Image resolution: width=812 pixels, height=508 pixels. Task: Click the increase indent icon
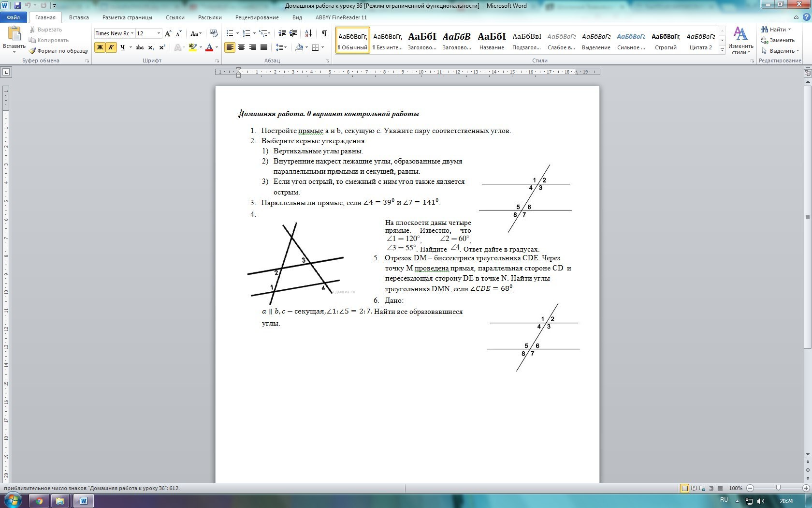click(293, 33)
